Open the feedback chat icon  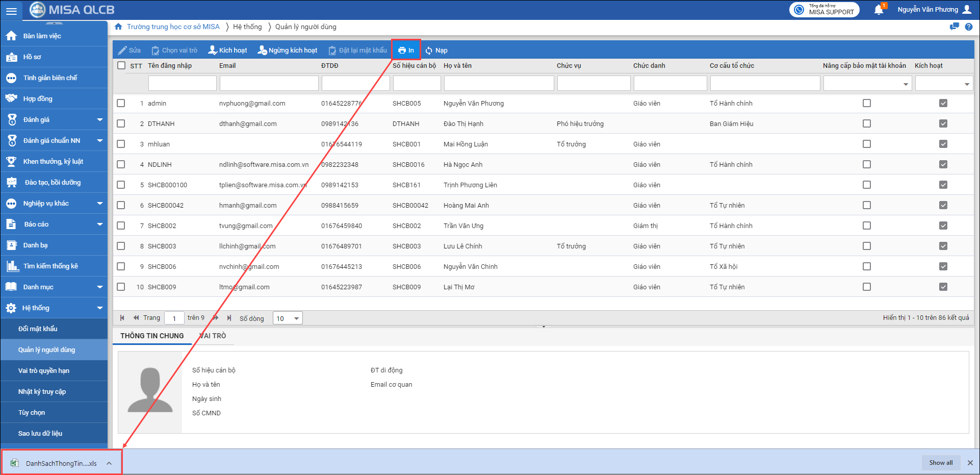[954, 27]
